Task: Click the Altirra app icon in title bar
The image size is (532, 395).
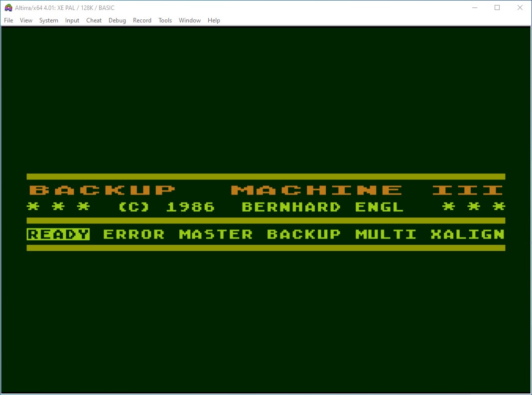Action: [8, 7]
